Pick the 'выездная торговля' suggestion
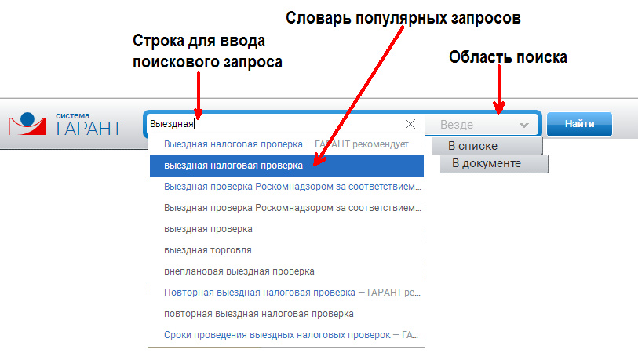 [208, 250]
